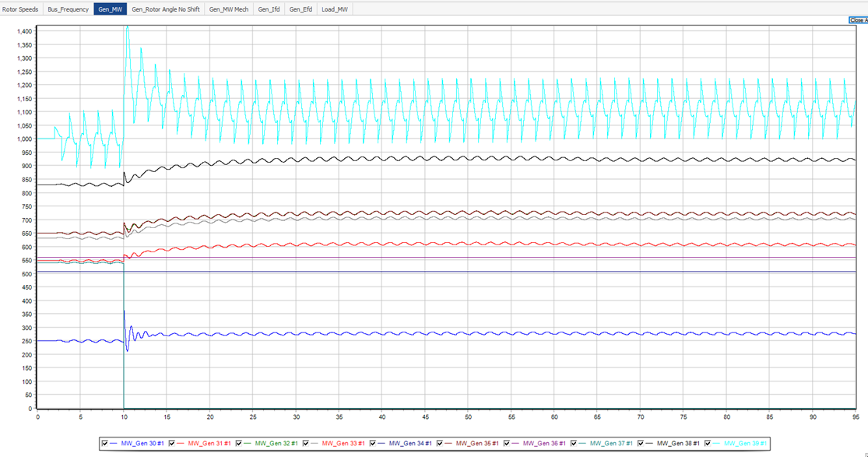Toggle the MW_Gen 35 #1 series checkbox

pyautogui.click(x=440, y=443)
